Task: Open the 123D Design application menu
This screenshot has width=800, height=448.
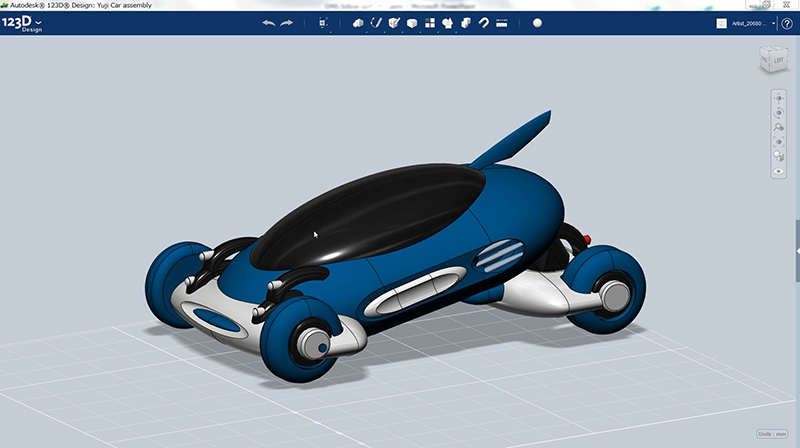Action: pyautogui.click(x=22, y=23)
